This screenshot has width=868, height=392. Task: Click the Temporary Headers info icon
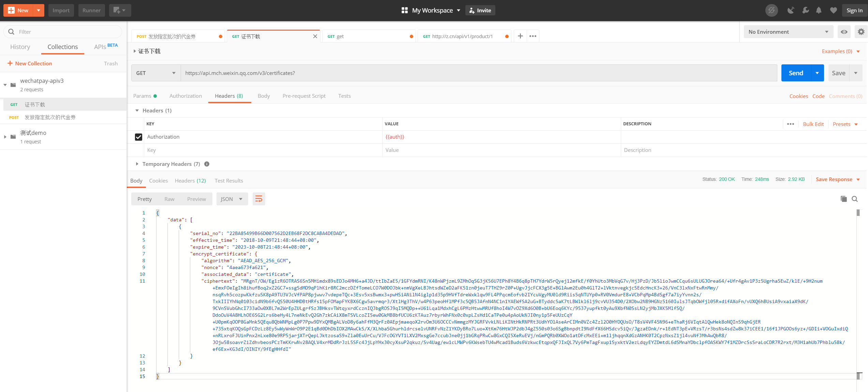pyautogui.click(x=207, y=164)
